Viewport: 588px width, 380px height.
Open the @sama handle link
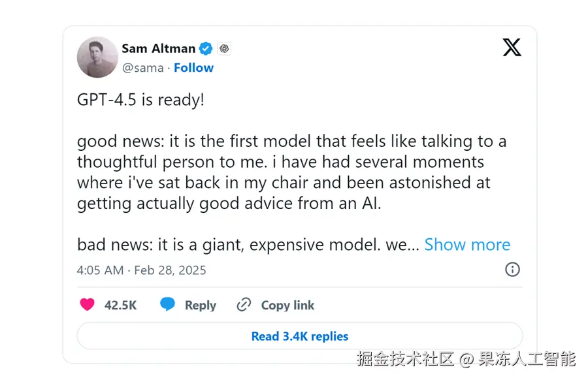pos(143,68)
